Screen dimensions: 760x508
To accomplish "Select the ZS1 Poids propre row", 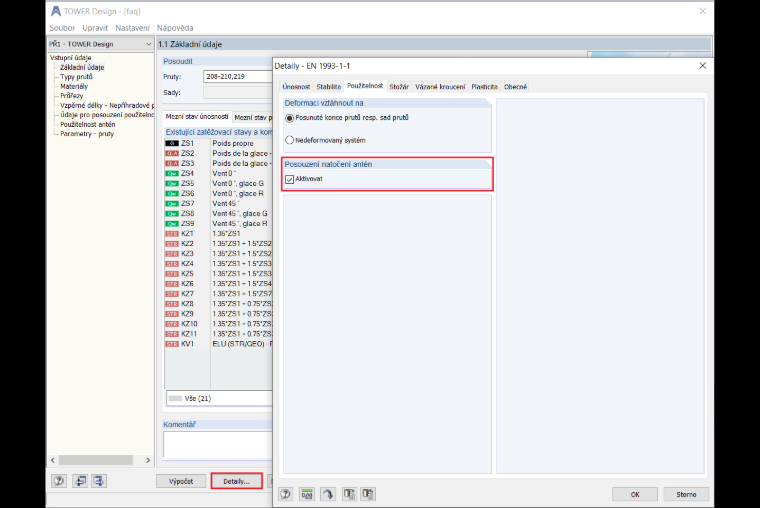I will coord(219,143).
